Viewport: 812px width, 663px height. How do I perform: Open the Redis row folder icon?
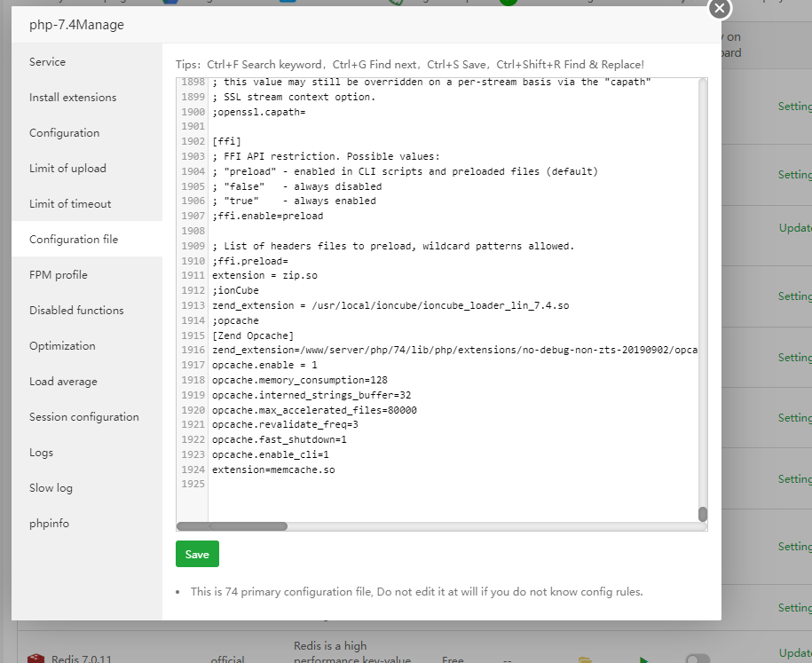[x=584, y=659]
